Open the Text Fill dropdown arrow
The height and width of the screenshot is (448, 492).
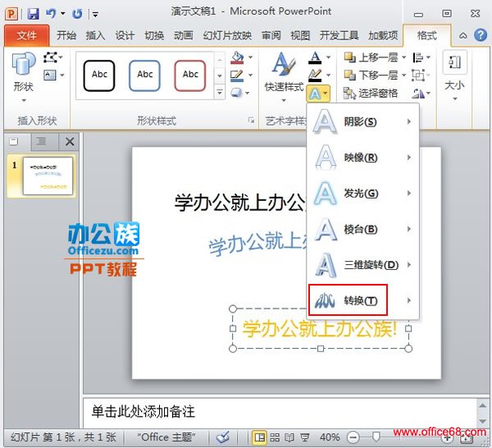[x=328, y=57]
